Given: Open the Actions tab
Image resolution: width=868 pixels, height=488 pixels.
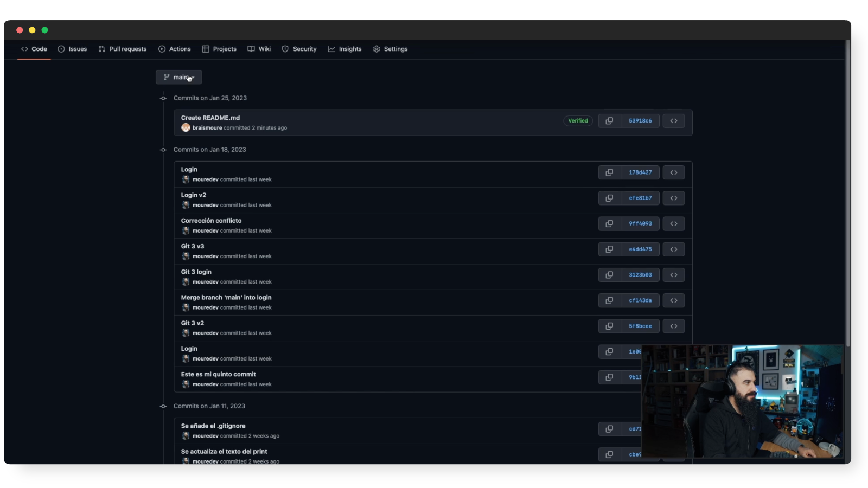Looking at the screenshot, I should pyautogui.click(x=175, y=49).
